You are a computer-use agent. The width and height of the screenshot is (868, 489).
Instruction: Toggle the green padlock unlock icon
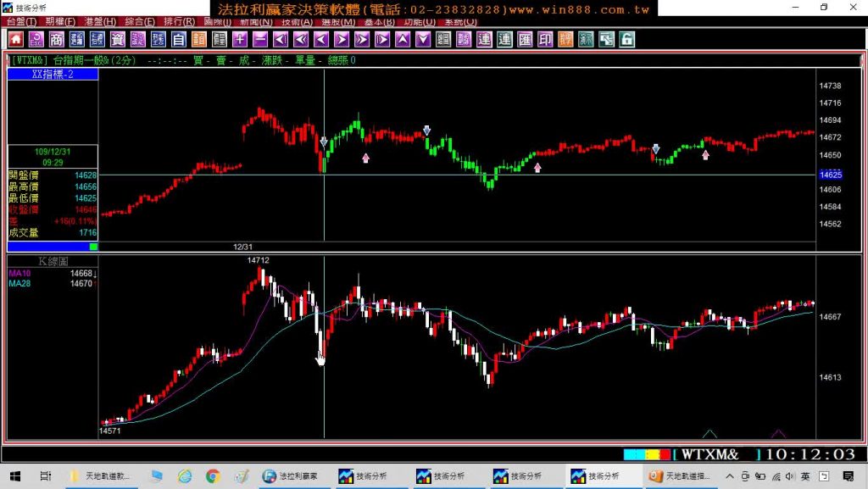pos(626,39)
